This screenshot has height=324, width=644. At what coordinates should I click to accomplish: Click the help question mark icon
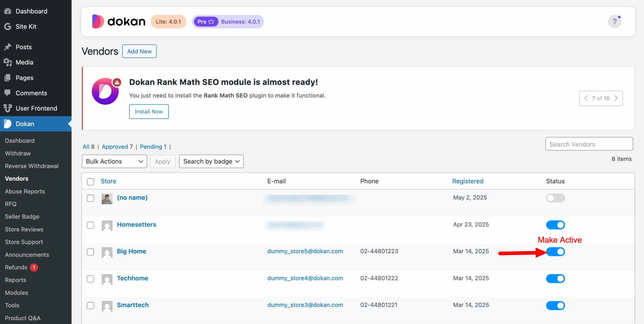pos(614,22)
